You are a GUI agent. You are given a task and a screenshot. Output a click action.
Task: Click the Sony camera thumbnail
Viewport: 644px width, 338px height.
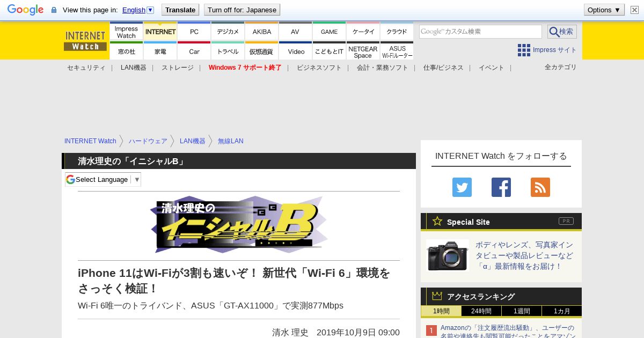coord(448,255)
